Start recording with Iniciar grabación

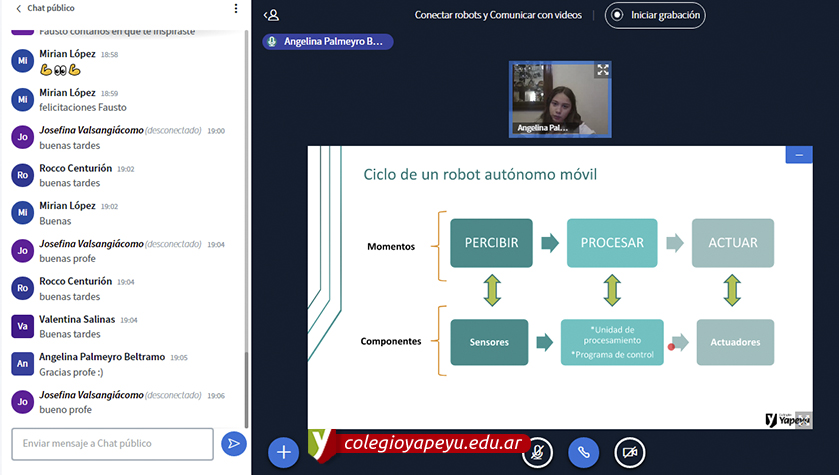pos(655,15)
